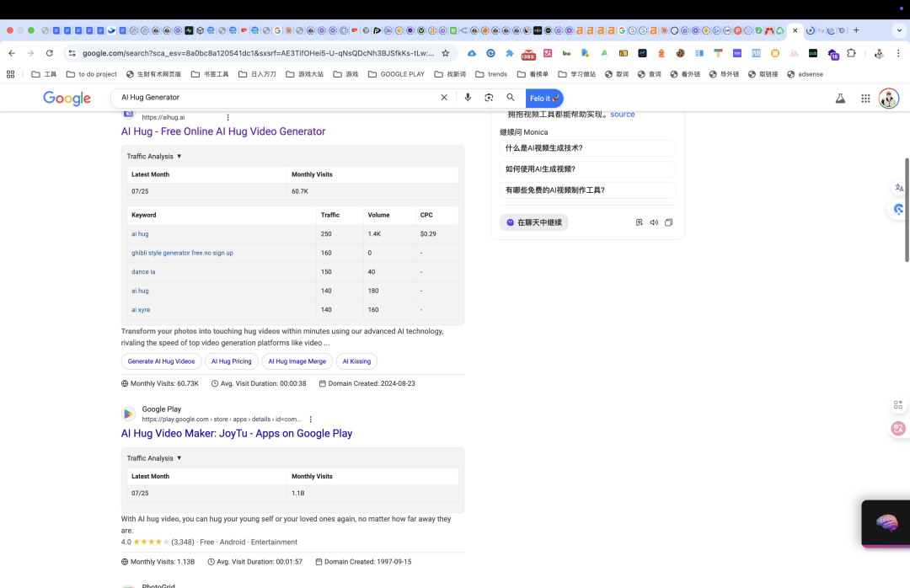Open the 工具 bookmarks folder

pyautogui.click(x=44, y=74)
